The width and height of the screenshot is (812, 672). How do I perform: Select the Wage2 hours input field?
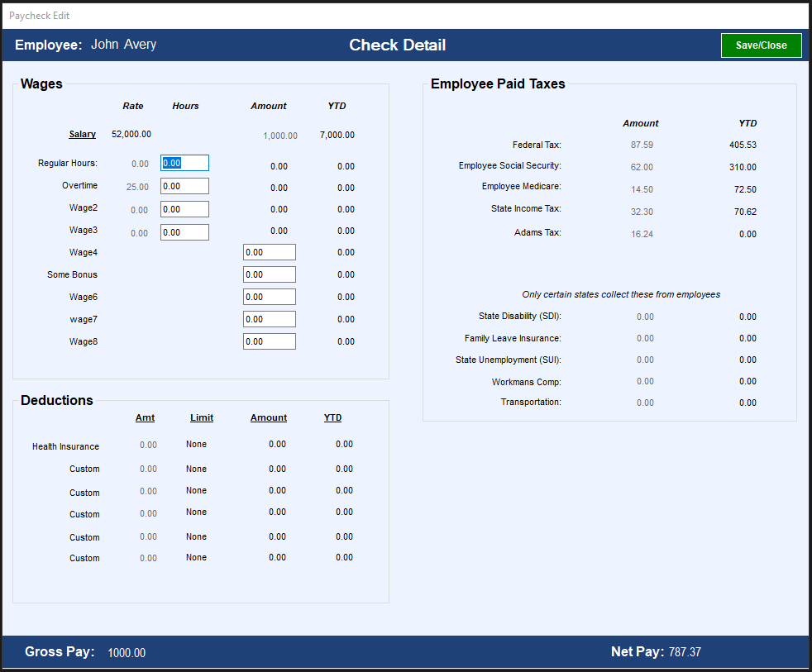(184, 209)
